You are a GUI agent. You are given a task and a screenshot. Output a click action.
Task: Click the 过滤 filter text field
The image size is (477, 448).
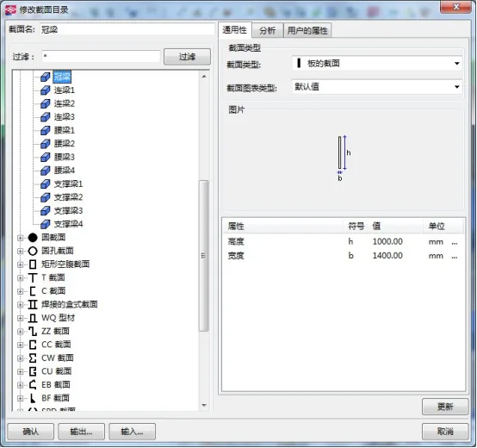click(x=101, y=57)
